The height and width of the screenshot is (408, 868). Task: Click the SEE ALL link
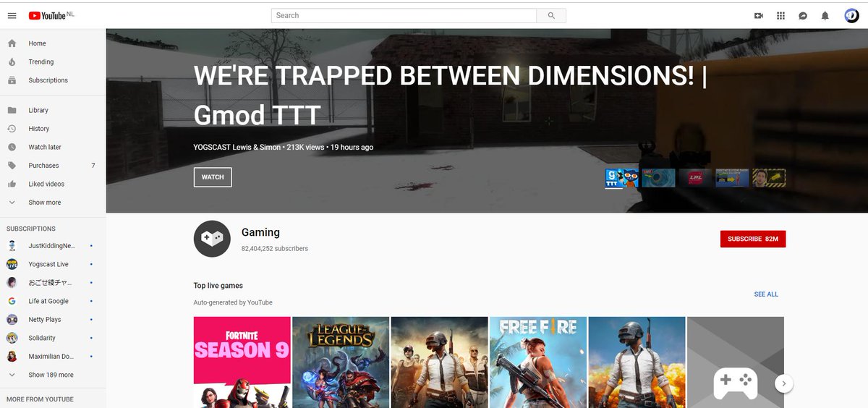(766, 294)
